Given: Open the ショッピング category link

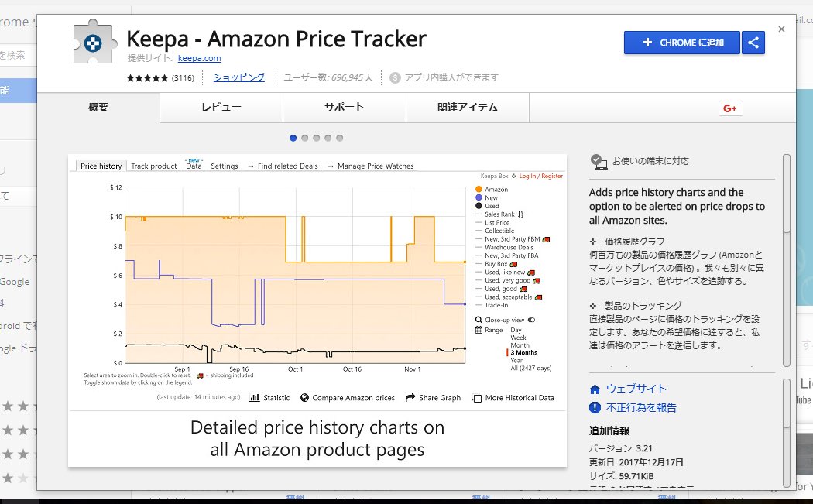Looking at the screenshot, I should click(x=239, y=77).
